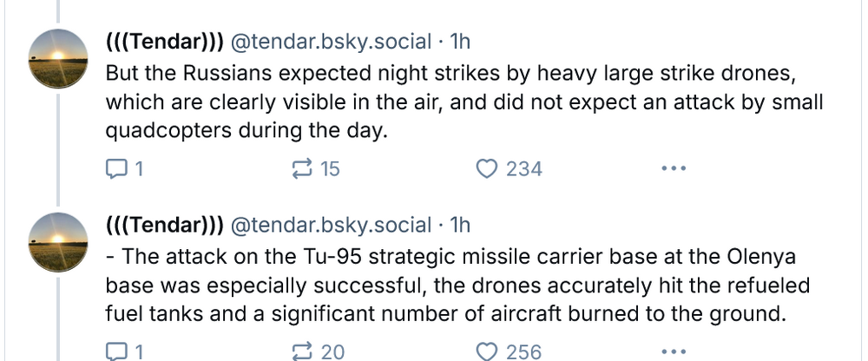The image size is (868, 361).
Task: Reply to the Olenya base post
Action: [x=115, y=351]
